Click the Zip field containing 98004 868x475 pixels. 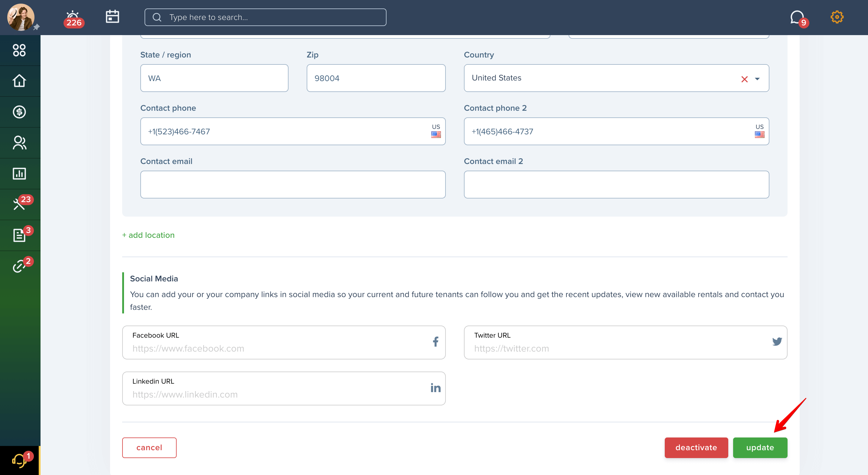376,78
